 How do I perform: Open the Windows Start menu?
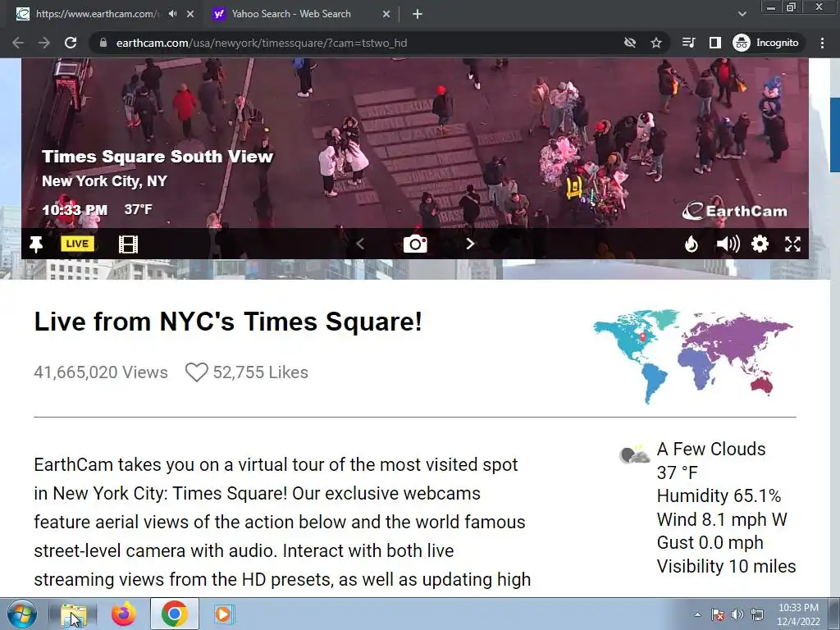(x=22, y=614)
